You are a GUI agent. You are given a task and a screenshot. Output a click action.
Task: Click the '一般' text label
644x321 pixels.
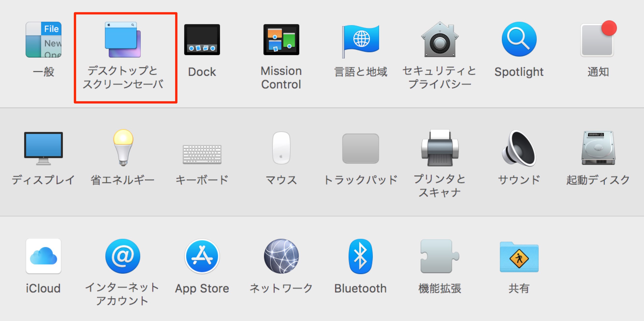44,72
